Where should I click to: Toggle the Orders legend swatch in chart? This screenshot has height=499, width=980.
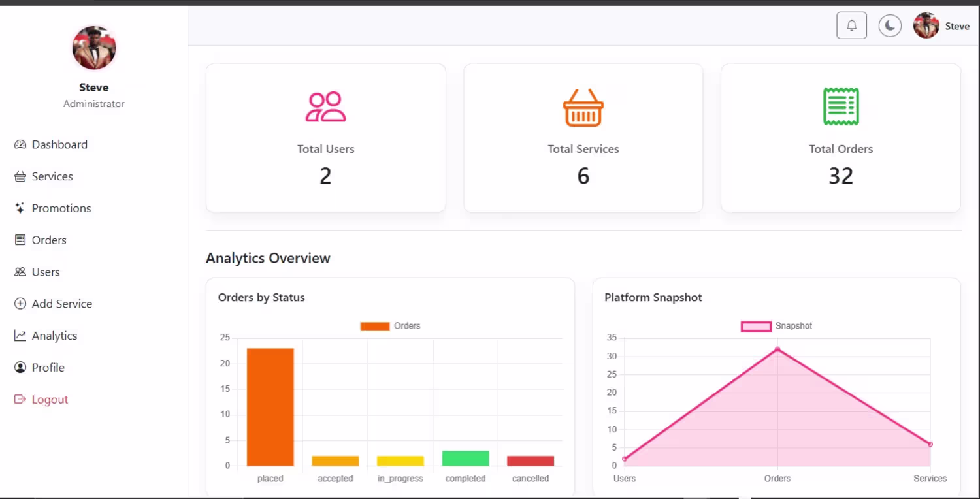pos(375,326)
